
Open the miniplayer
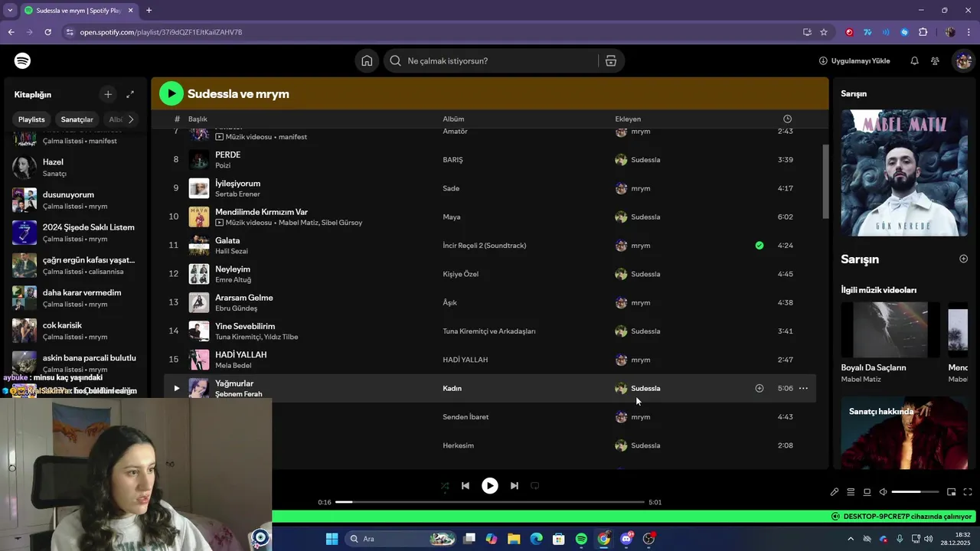pyautogui.click(x=951, y=492)
